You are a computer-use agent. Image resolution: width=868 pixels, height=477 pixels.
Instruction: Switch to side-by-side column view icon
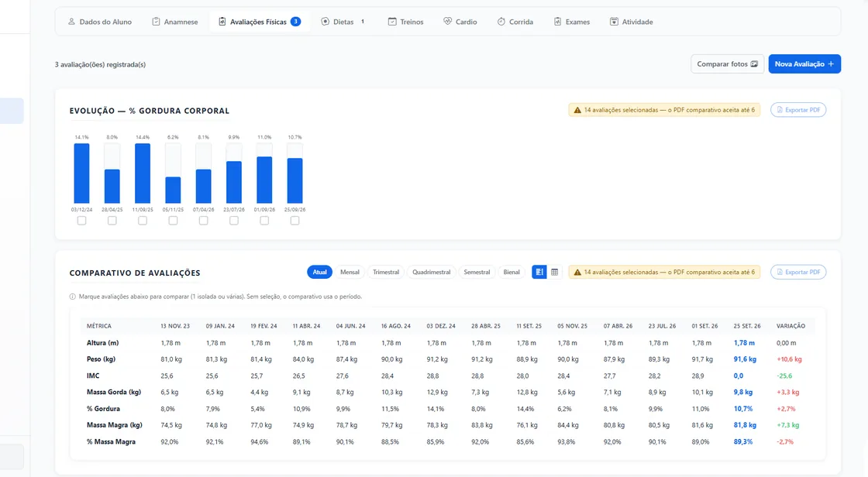(539, 273)
